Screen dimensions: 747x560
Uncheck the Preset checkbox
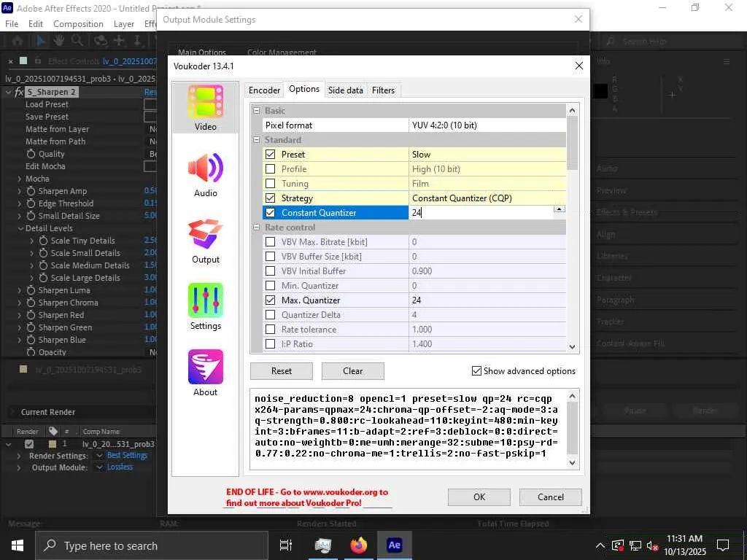[270, 155]
